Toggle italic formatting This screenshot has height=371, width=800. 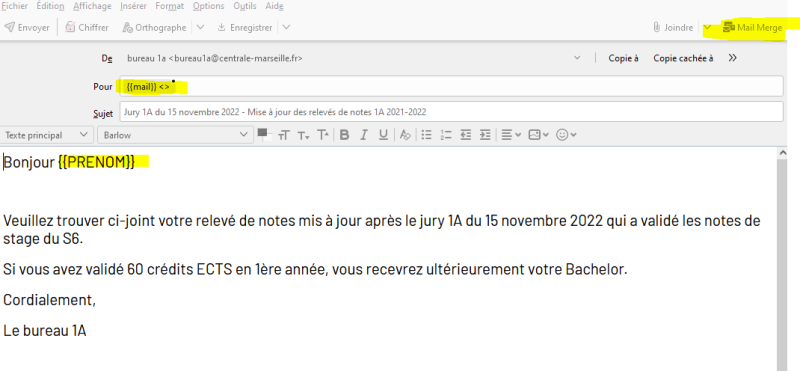tap(364, 135)
